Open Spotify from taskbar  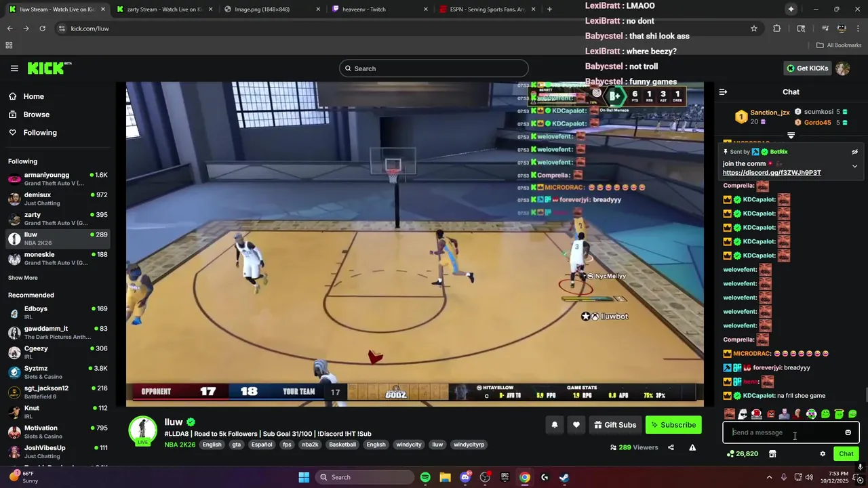(425, 477)
